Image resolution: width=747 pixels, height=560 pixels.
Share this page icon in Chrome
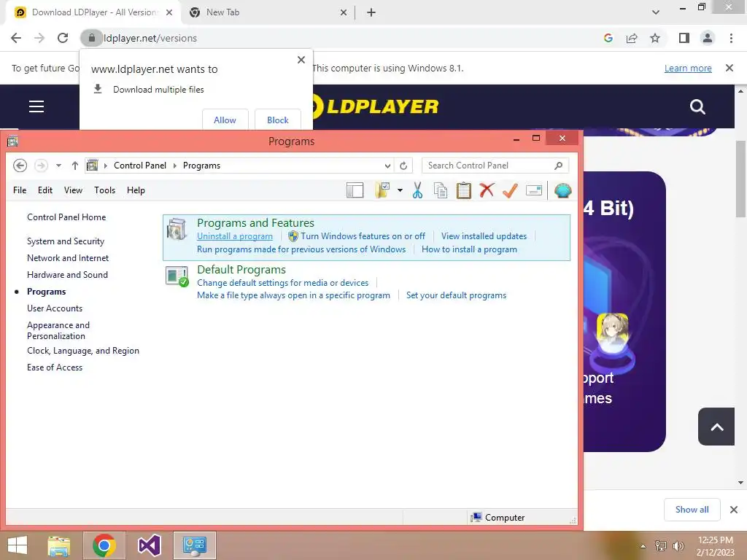tap(632, 38)
